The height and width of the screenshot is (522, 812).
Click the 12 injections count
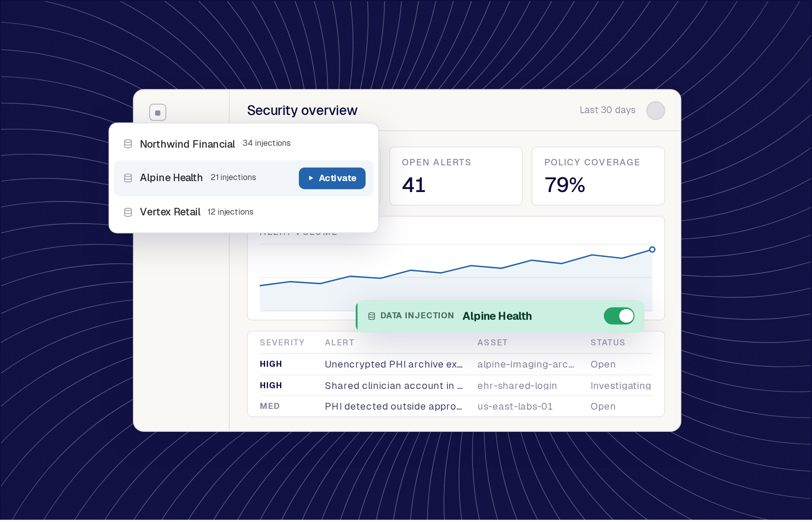point(230,212)
